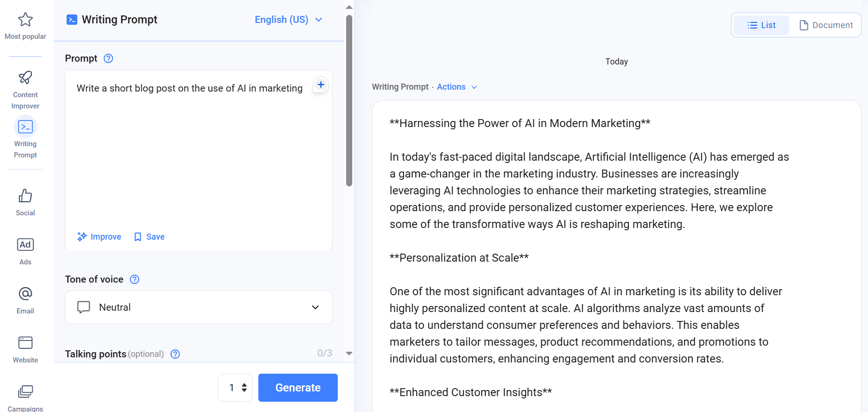Click the plus icon in prompt box

coord(321,85)
